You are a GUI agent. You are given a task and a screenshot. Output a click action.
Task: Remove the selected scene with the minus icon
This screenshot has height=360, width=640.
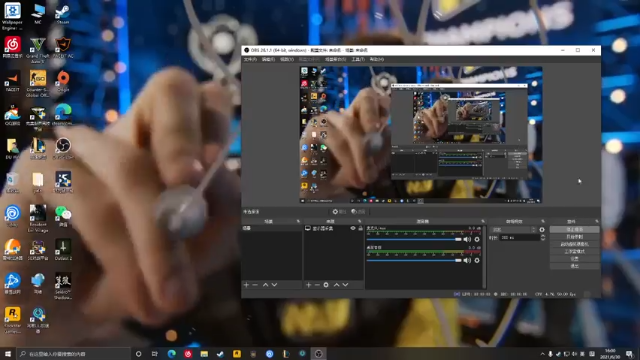click(x=255, y=284)
